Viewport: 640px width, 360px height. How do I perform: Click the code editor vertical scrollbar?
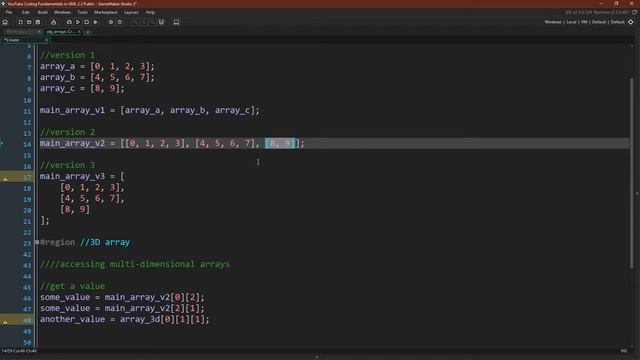pos(632,173)
